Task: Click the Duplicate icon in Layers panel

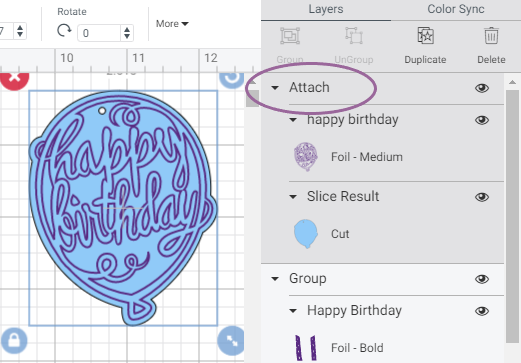Action: pyautogui.click(x=425, y=36)
